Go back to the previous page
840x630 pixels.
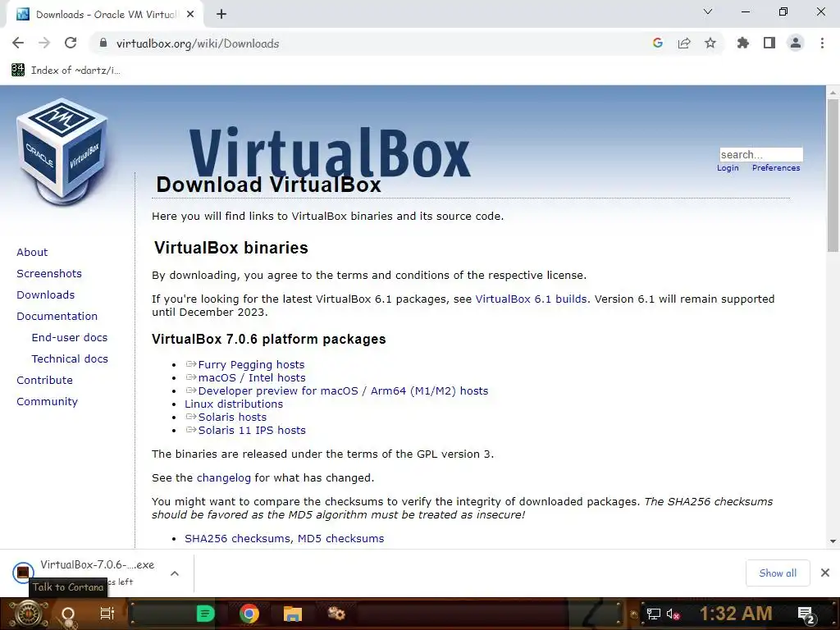(x=18, y=43)
